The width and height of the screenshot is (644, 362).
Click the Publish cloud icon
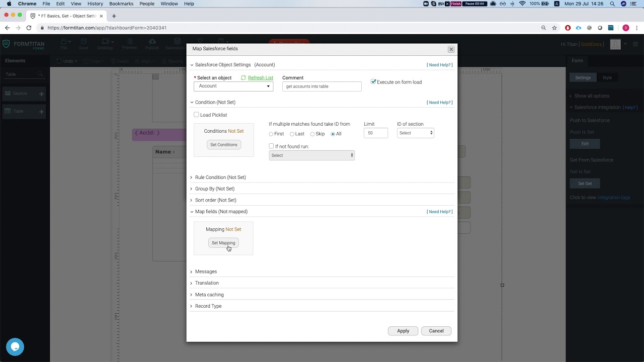(152, 42)
